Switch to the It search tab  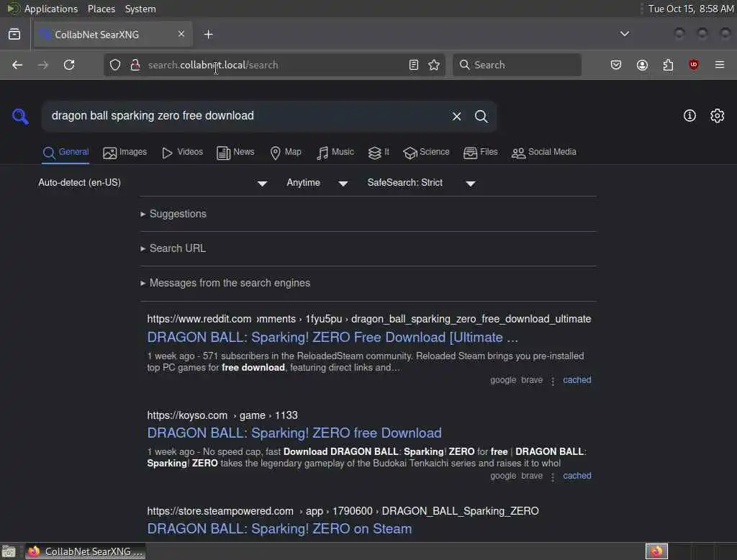(x=379, y=153)
